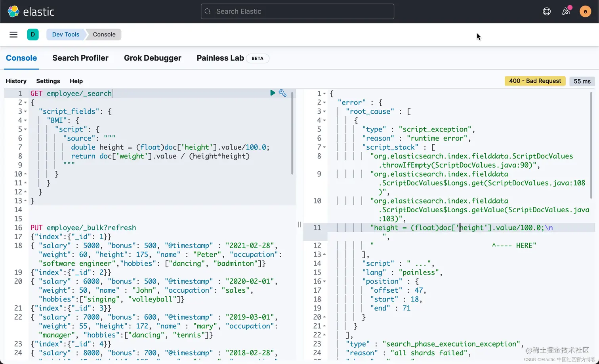Run the request with the play icon
The width and height of the screenshot is (599, 364).
pos(273,93)
